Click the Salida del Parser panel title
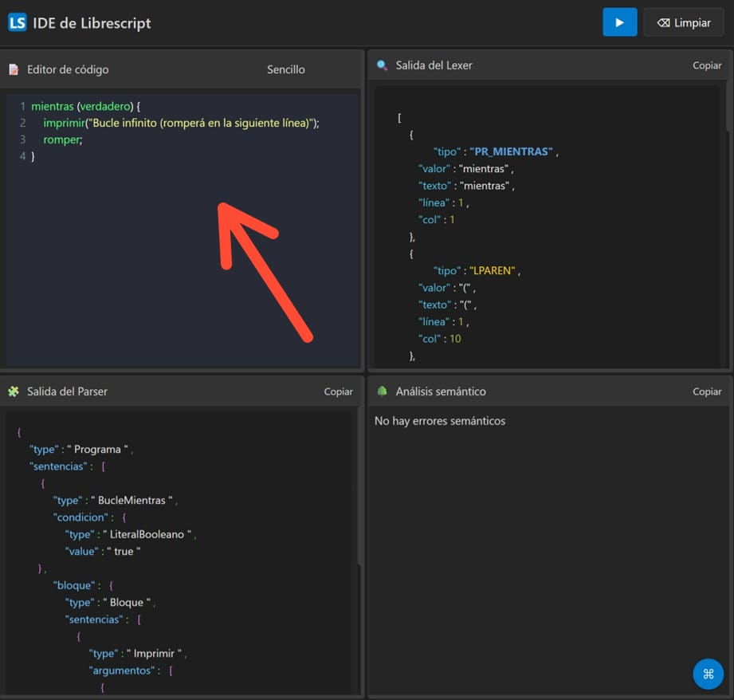This screenshot has width=734, height=700. pos(67,391)
